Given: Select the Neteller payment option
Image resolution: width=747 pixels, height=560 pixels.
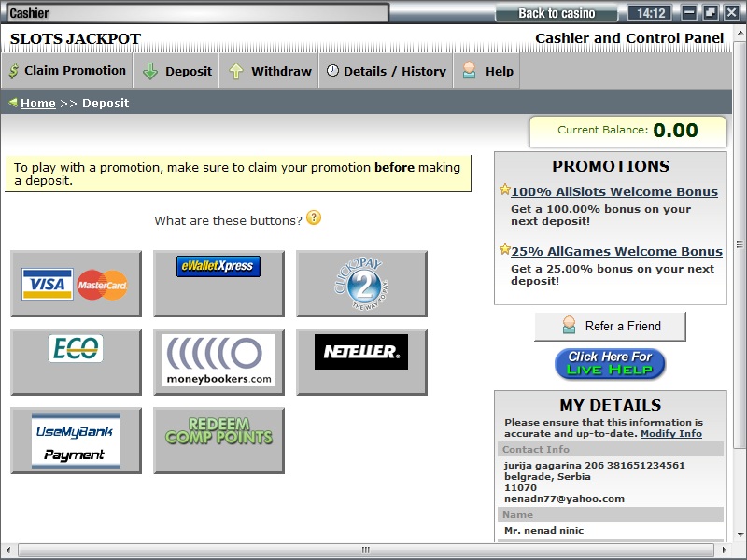Looking at the screenshot, I should (x=361, y=362).
